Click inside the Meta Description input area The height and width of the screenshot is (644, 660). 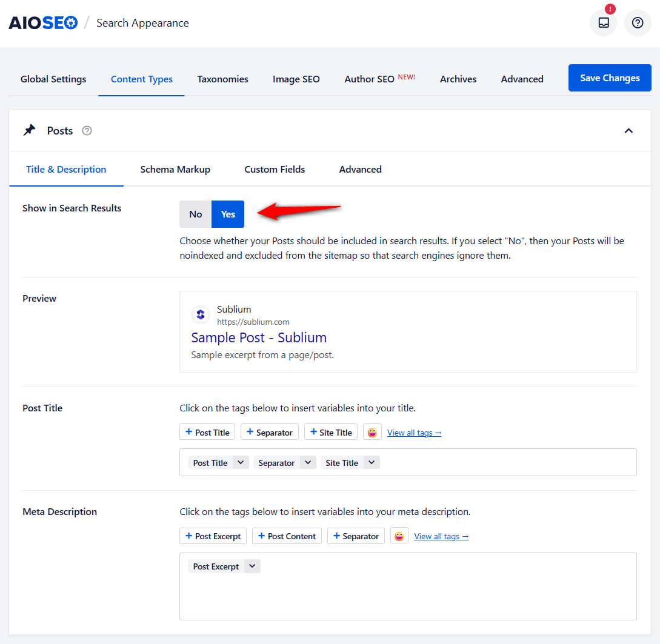point(407,597)
